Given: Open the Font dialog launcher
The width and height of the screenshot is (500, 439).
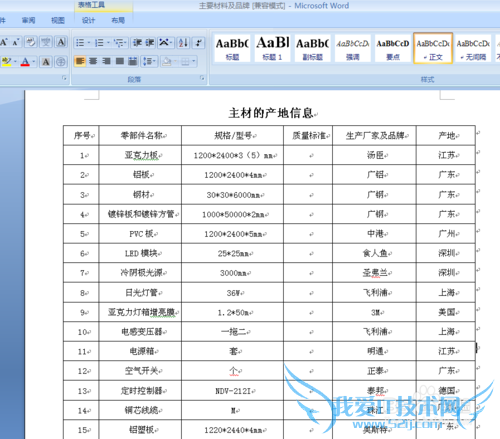Looking at the screenshot, I should (64, 78).
